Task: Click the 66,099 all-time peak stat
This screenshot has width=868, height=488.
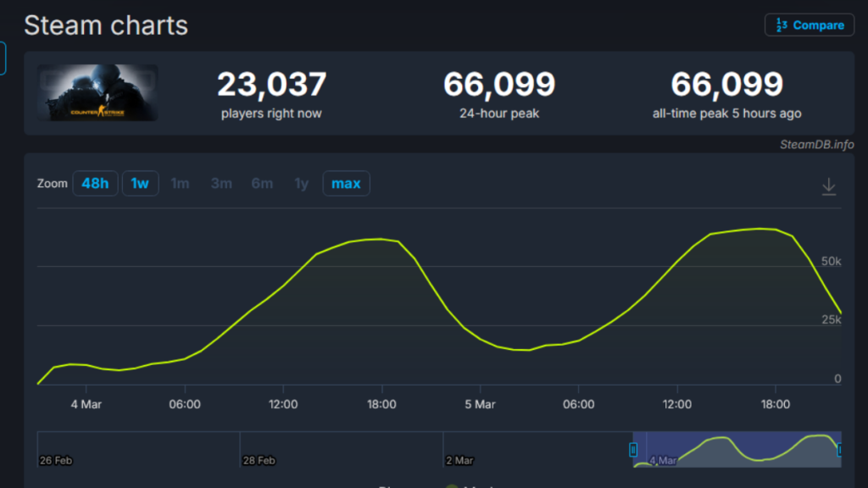Action: 726,85
